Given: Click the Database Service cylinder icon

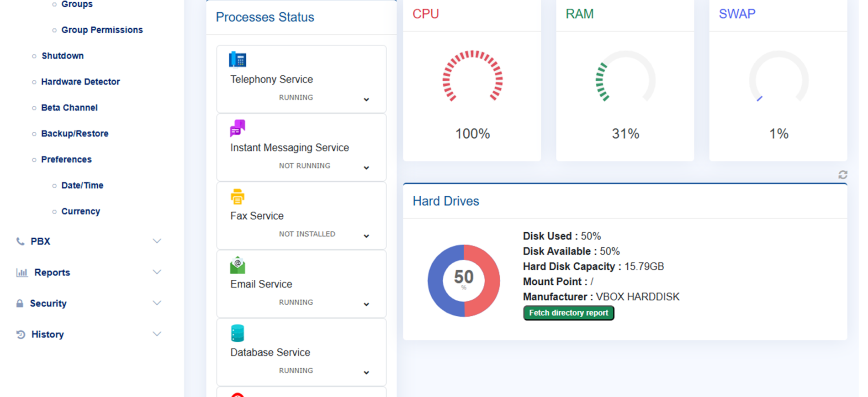Looking at the screenshot, I should pyautogui.click(x=238, y=333).
